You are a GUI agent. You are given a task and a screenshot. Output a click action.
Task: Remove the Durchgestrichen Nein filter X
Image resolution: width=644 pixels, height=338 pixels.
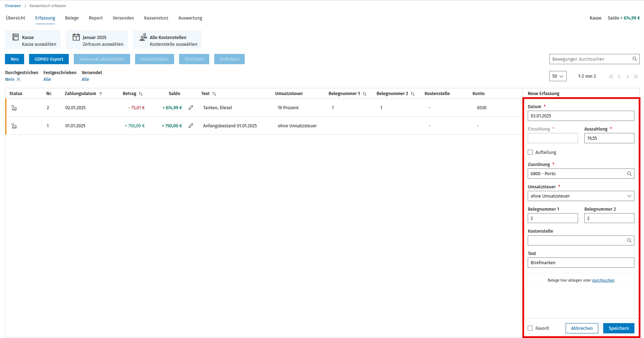pyautogui.click(x=18, y=79)
